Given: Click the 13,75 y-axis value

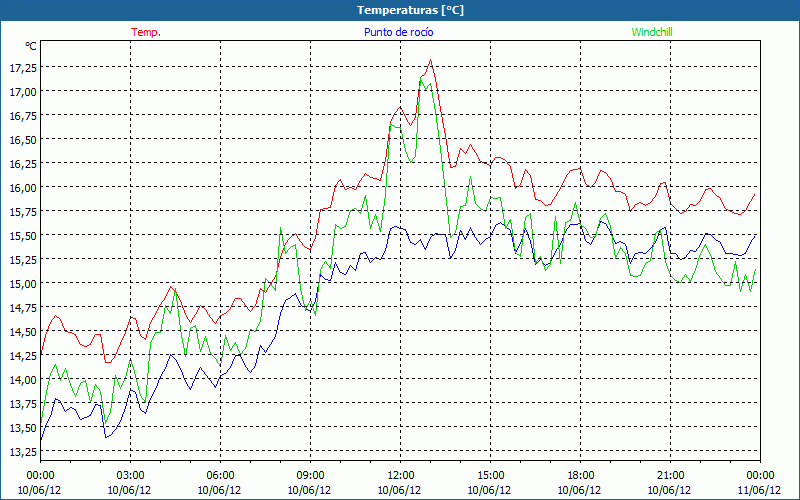Looking at the screenshot, I should pyautogui.click(x=23, y=404).
